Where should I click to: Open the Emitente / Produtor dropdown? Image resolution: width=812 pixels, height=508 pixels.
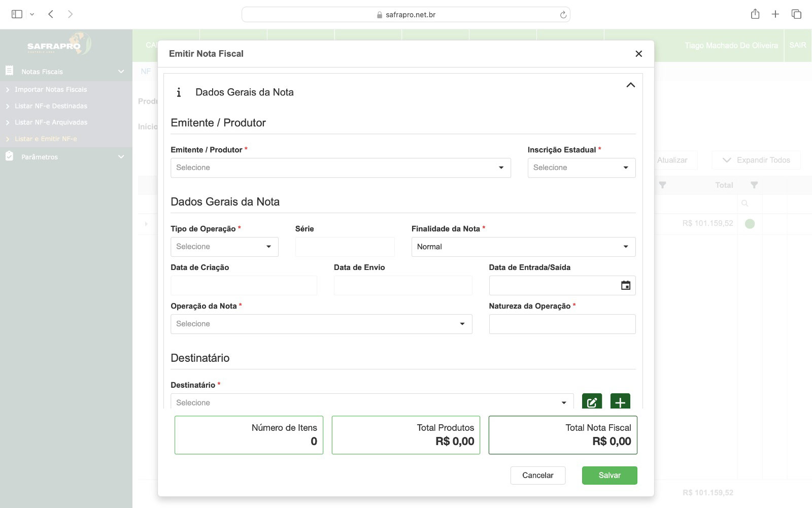(340, 168)
